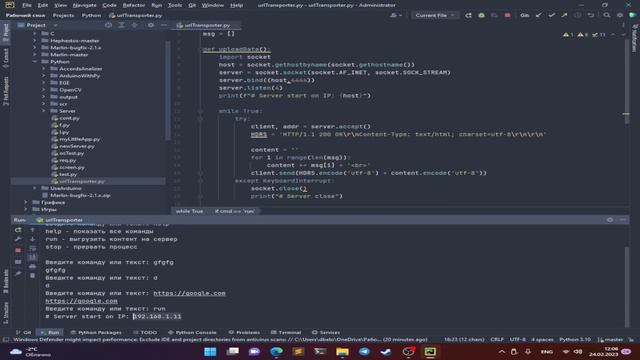Open File Explorer folder icon in taskbar
This screenshot has width=640, height=360.
pyautogui.click(x=342, y=351)
